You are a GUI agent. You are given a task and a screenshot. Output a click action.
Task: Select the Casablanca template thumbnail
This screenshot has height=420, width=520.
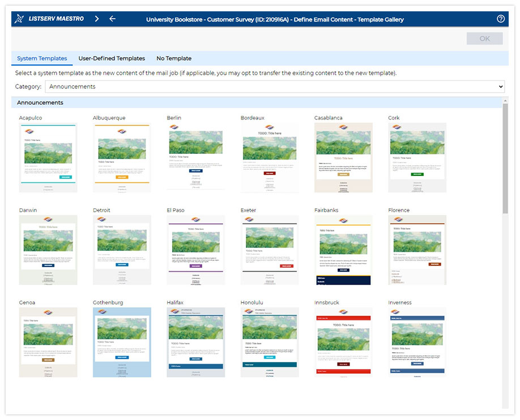pos(344,158)
